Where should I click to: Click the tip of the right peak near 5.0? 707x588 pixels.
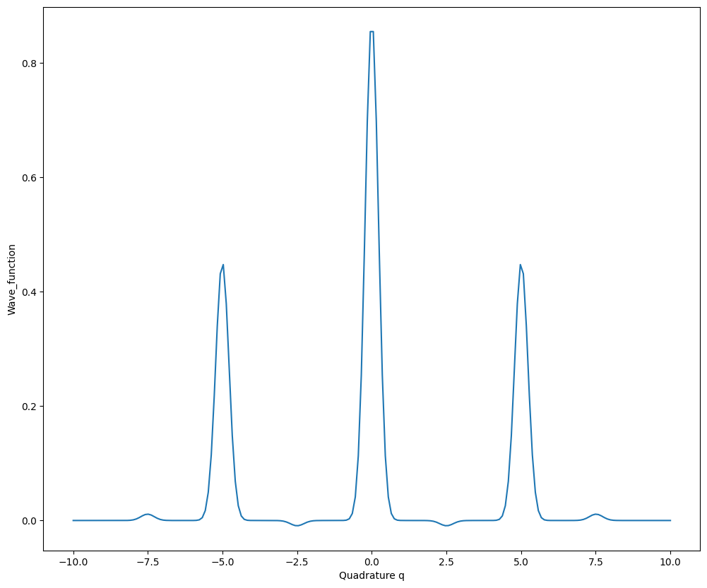(521, 265)
